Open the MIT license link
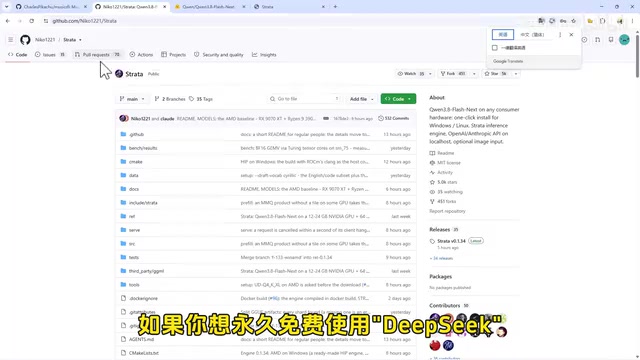The height and width of the screenshot is (360, 640). 449,162
